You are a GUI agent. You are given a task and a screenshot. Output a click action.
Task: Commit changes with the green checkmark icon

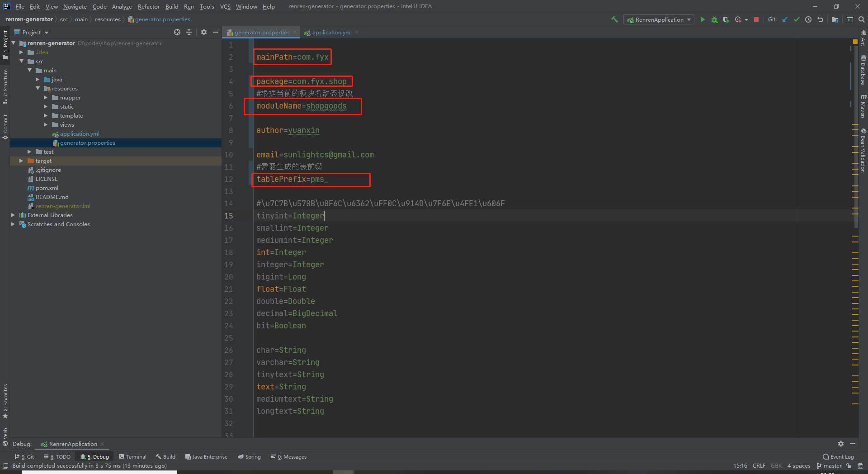pos(797,19)
